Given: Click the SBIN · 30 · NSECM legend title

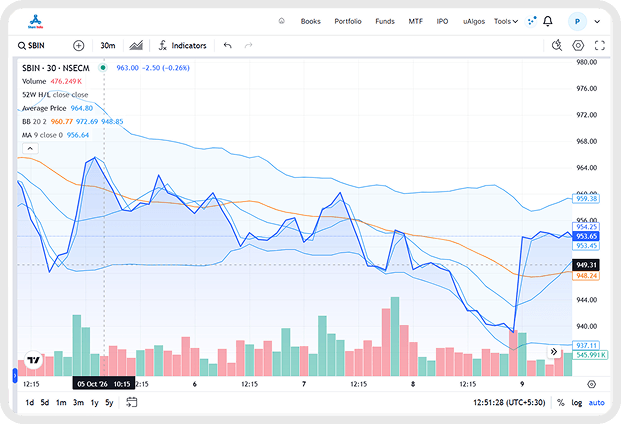Looking at the screenshot, I should pos(56,68).
